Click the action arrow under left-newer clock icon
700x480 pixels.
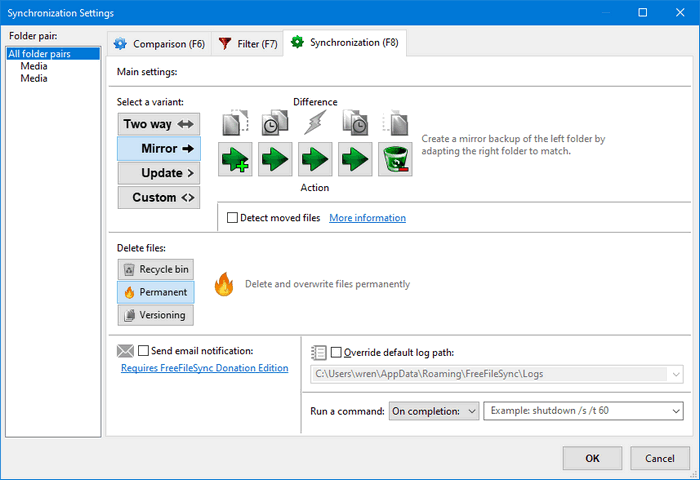[275, 159]
